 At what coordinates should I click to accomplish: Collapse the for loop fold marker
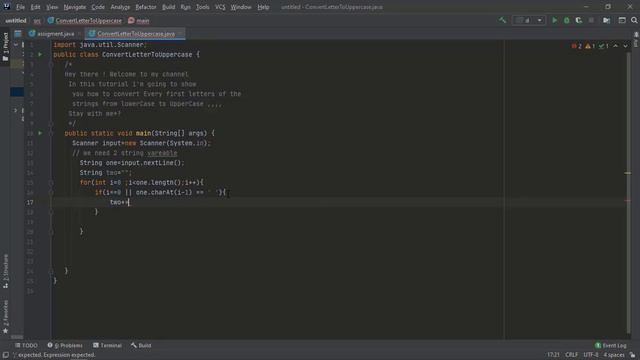pos(51,182)
